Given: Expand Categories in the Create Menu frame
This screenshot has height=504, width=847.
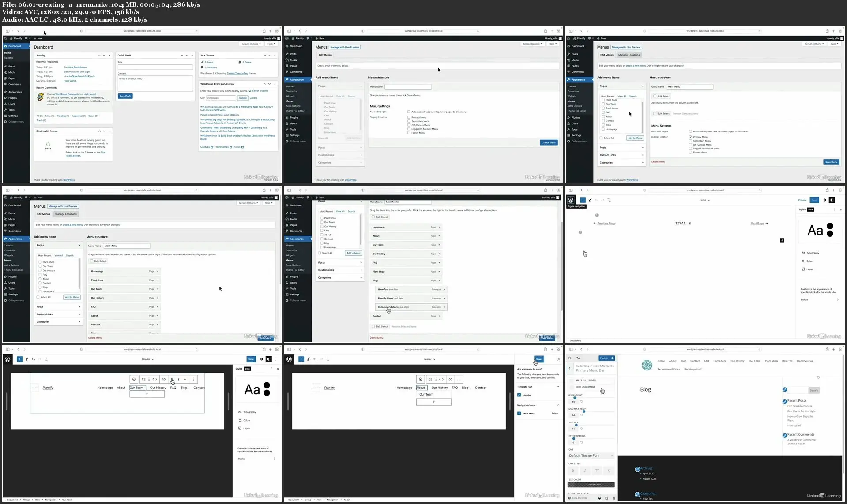Looking at the screenshot, I should (340, 163).
